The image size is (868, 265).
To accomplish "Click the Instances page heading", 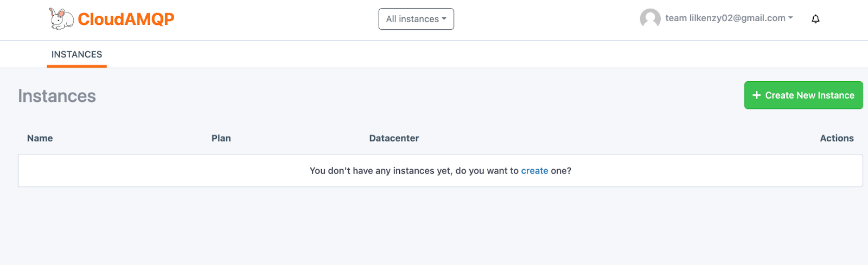I will tap(57, 96).
